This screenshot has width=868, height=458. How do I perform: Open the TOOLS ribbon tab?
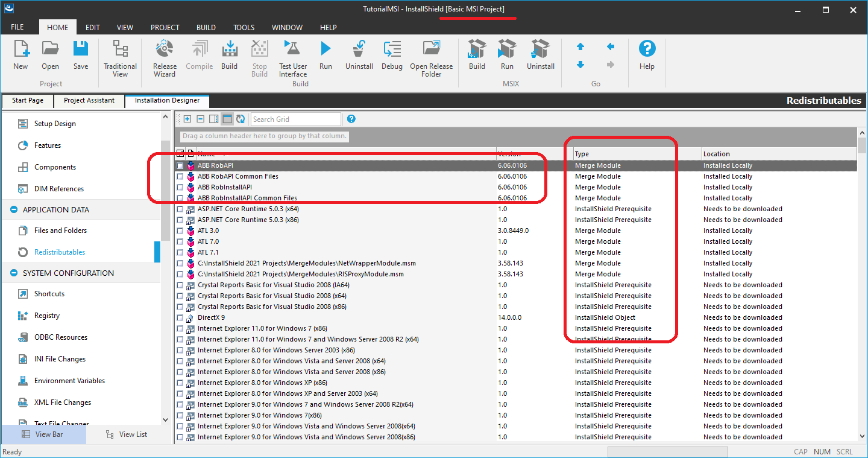[x=244, y=27]
